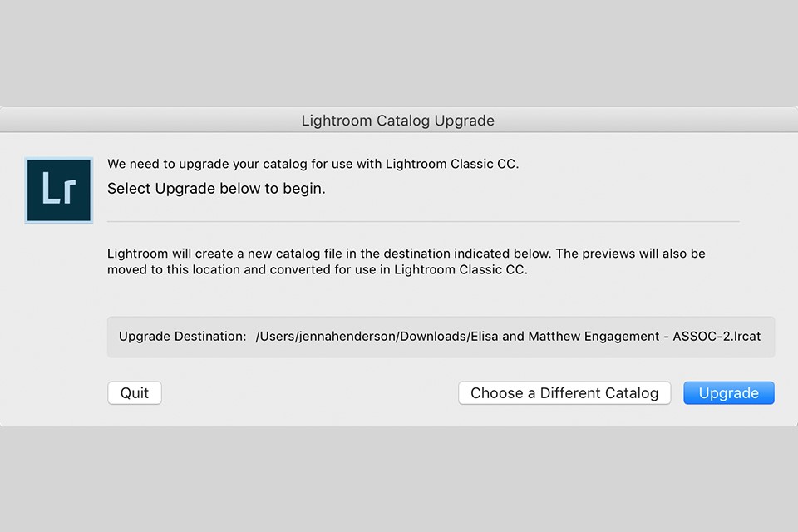The width and height of the screenshot is (798, 532).
Task: Click the gray backdrop above the dialog
Action: tap(399, 50)
